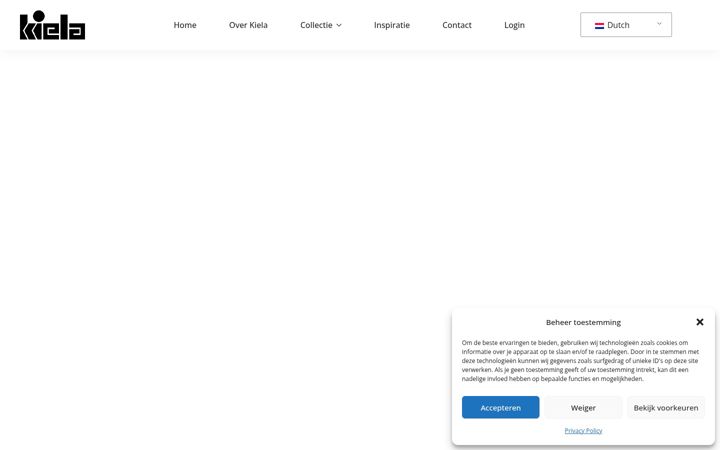720x450 pixels.
Task: Open the Login page
Action: [514, 25]
